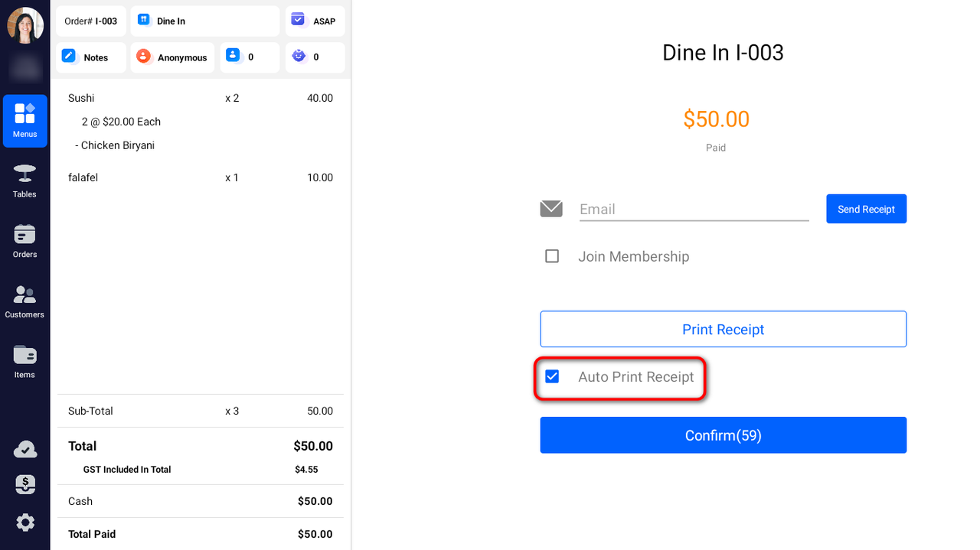
Task: Open the Orders list
Action: pos(24,241)
